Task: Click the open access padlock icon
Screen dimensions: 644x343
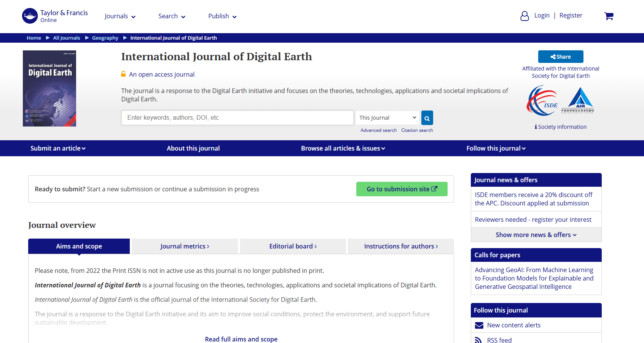Action: click(123, 74)
